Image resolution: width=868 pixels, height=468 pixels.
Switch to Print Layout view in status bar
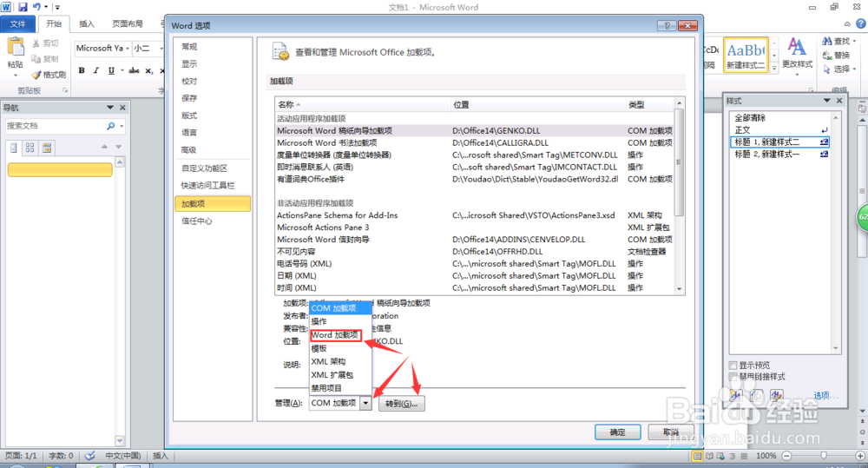(x=698, y=456)
